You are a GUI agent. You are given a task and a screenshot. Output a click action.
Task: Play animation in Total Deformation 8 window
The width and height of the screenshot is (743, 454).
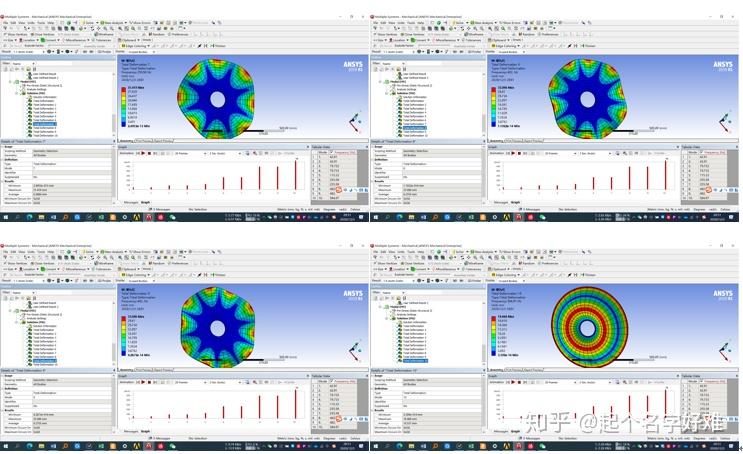click(513, 153)
